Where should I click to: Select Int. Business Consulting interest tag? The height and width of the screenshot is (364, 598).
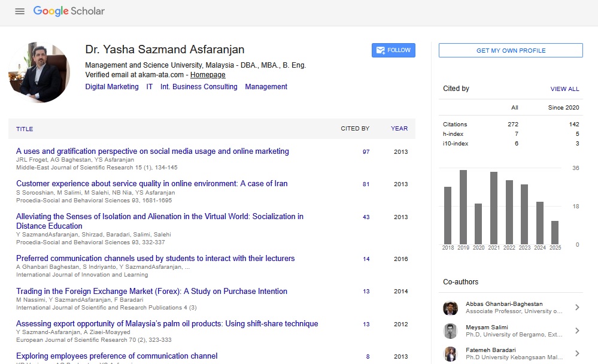coord(199,87)
